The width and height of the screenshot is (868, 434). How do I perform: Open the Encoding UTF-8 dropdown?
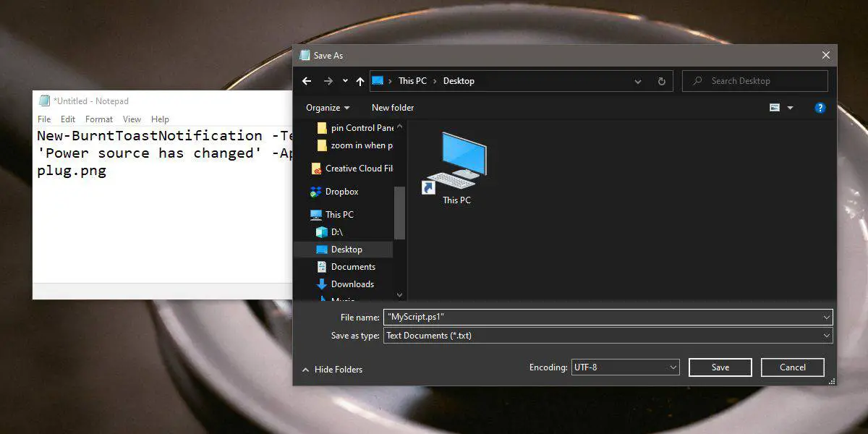tap(626, 367)
